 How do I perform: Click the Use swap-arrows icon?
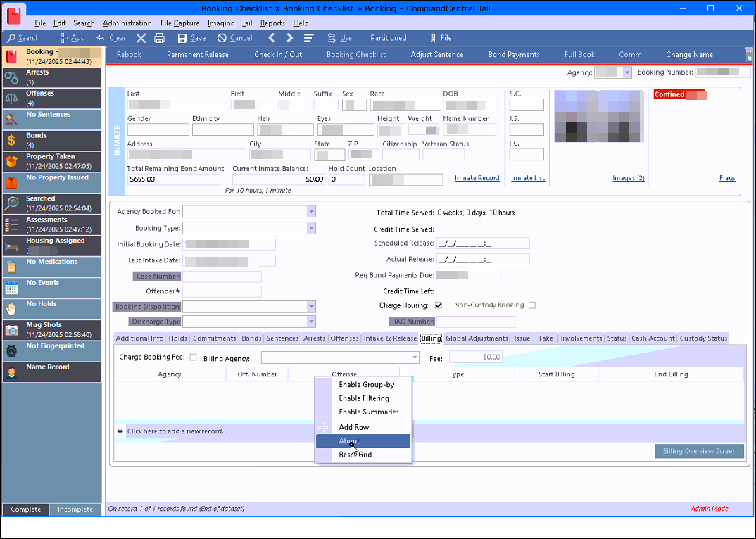tap(332, 38)
